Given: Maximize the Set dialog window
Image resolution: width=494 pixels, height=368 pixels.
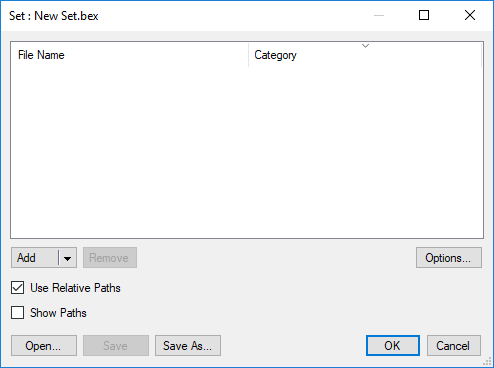Looking at the screenshot, I should pyautogui.click(x=424, y=15).
